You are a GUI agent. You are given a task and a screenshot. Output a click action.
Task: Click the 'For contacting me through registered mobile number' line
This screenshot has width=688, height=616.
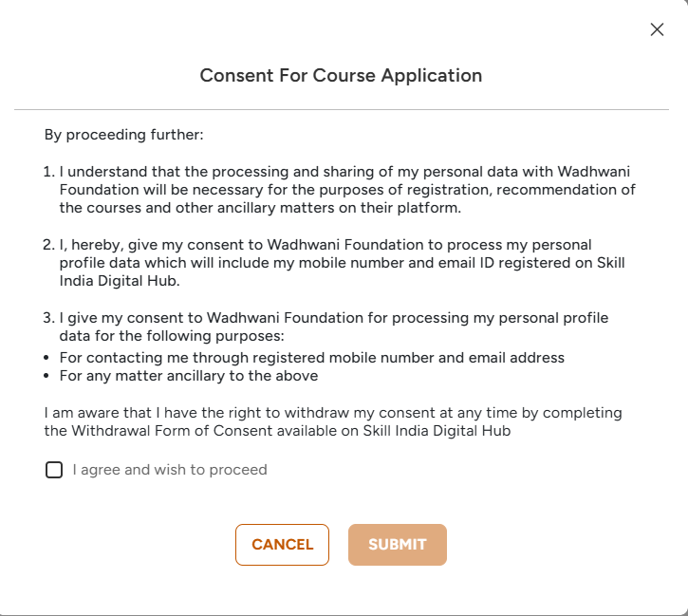311,358
